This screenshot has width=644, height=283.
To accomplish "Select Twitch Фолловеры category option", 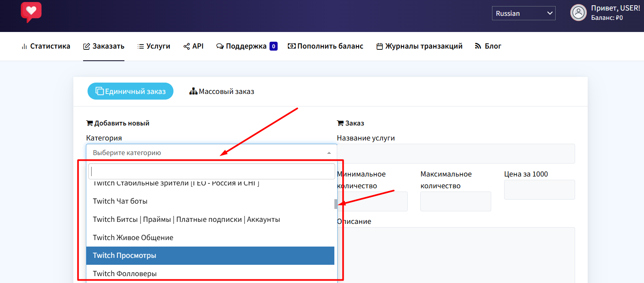I will 210,274.
